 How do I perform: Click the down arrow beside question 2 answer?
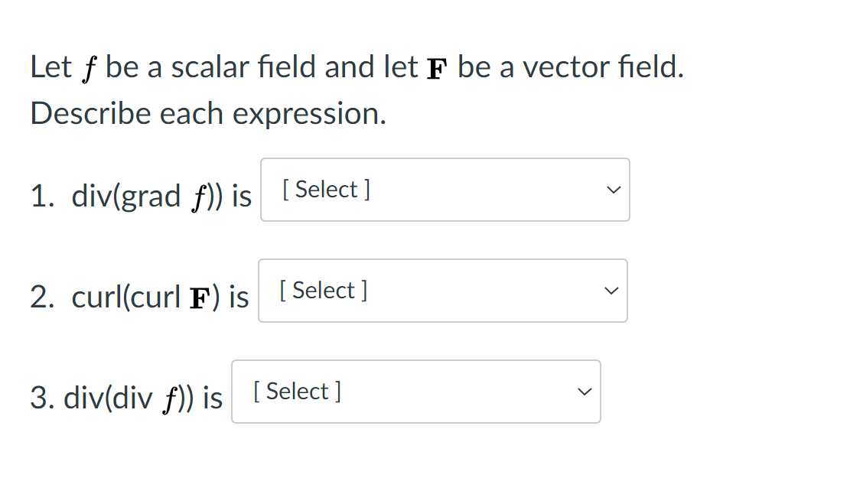[x=610, y=291]
